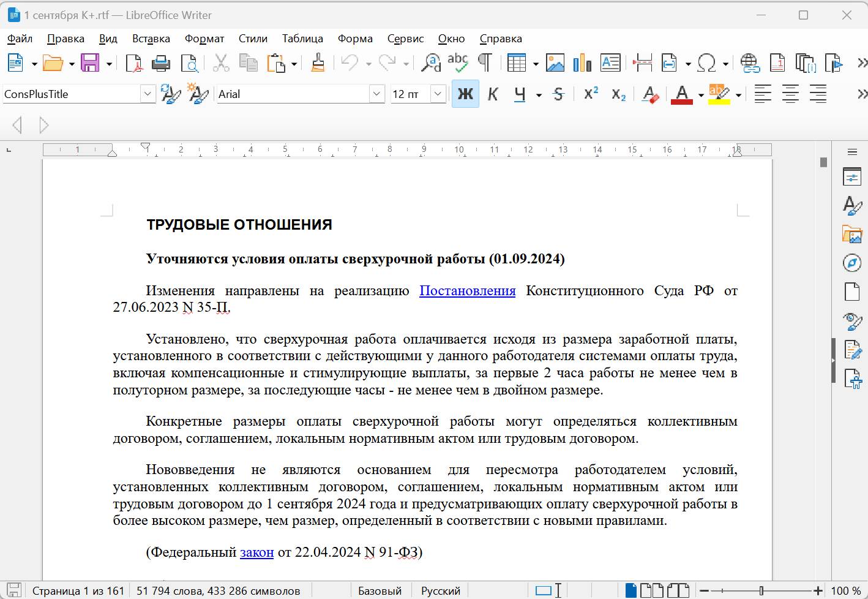Clear direct formatting
This screenshot has width=868, height=599.
(x=651, y=94)
